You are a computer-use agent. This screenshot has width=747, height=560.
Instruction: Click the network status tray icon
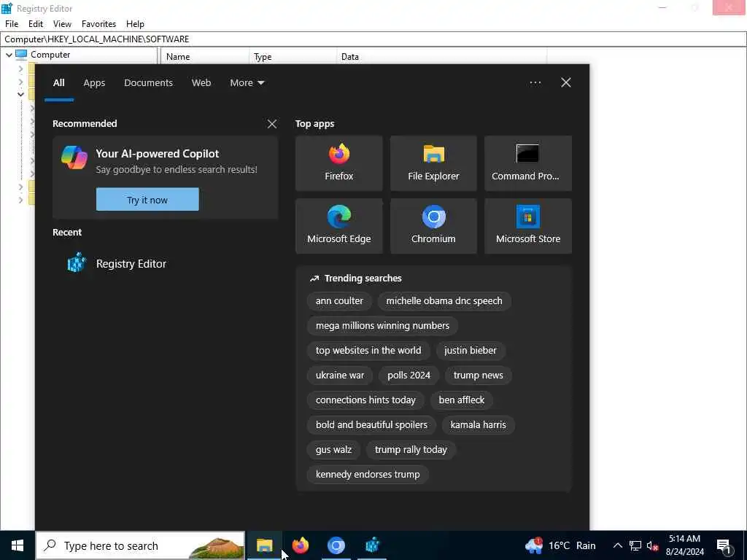635,545
